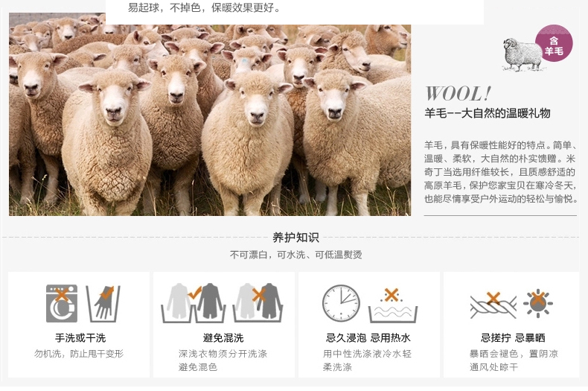
Task: Click the no hot water basin icon
Action: click(393, 305)
